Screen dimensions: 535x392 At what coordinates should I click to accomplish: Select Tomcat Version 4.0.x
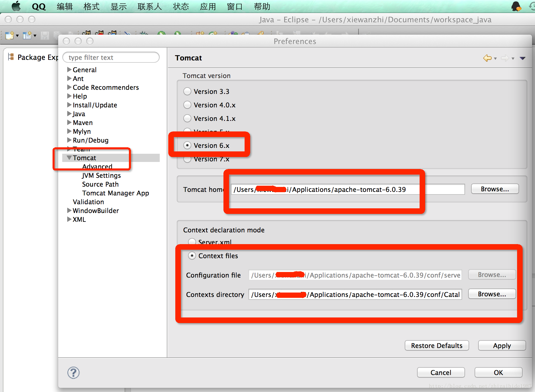187,105
